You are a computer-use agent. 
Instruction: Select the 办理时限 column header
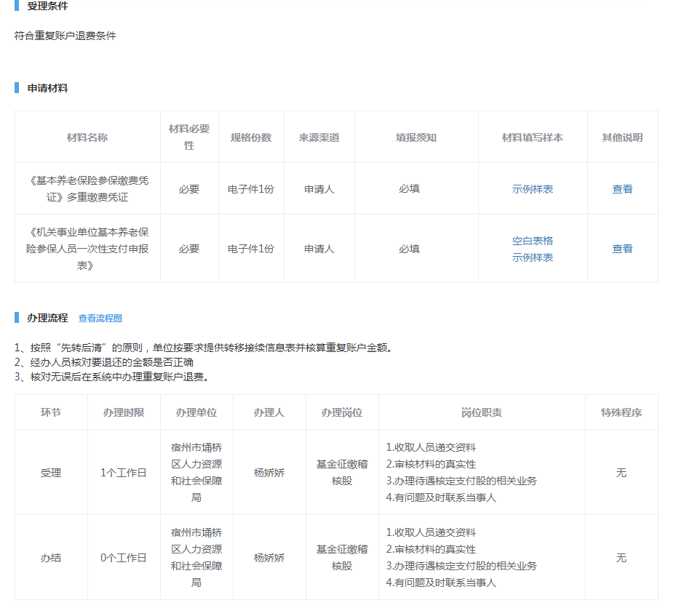[124, 412]
